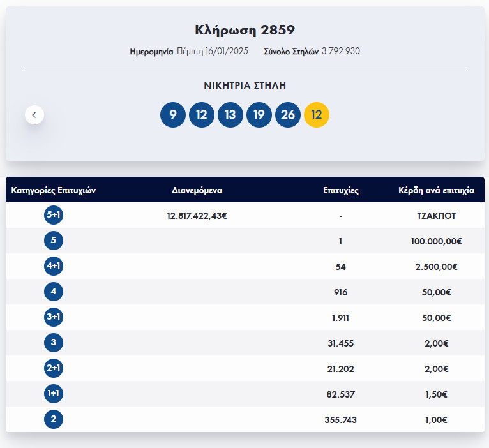Click the 2,00€ prize in the 3 category row
The width and height of the screenshot is (489, 448).
436,343
